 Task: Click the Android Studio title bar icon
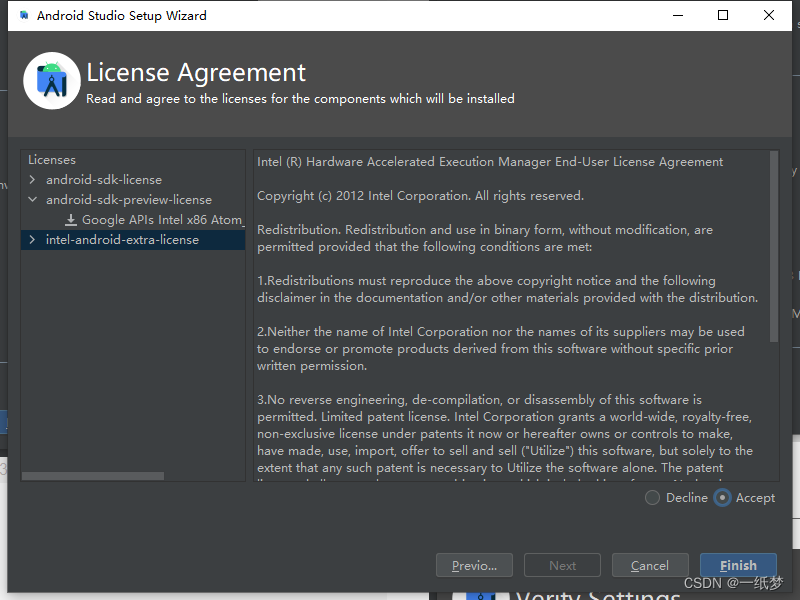click(24, 15)
